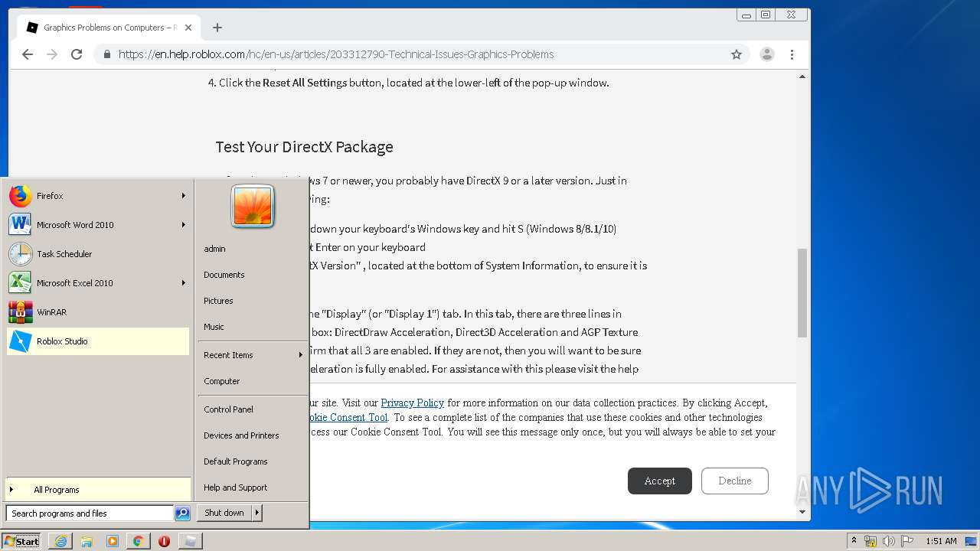
Task: Open volume tray icon
Action: pyautogui.click(x=889, y=541)
